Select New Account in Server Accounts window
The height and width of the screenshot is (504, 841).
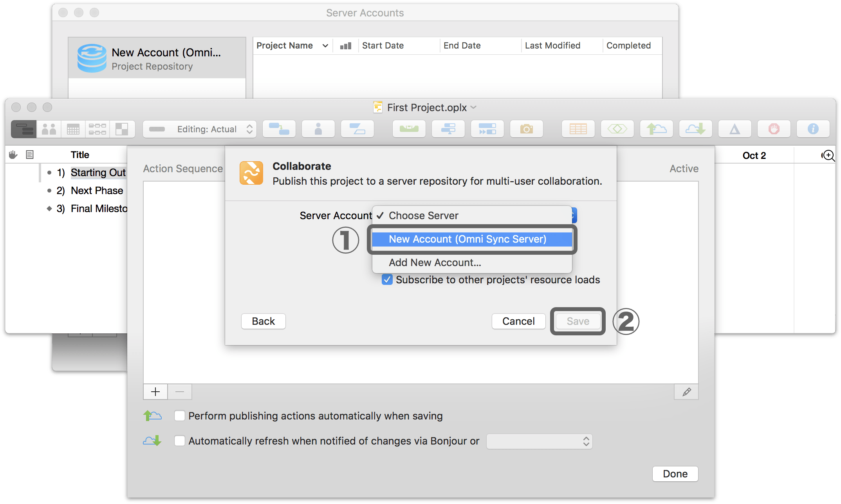coord(157,58)
